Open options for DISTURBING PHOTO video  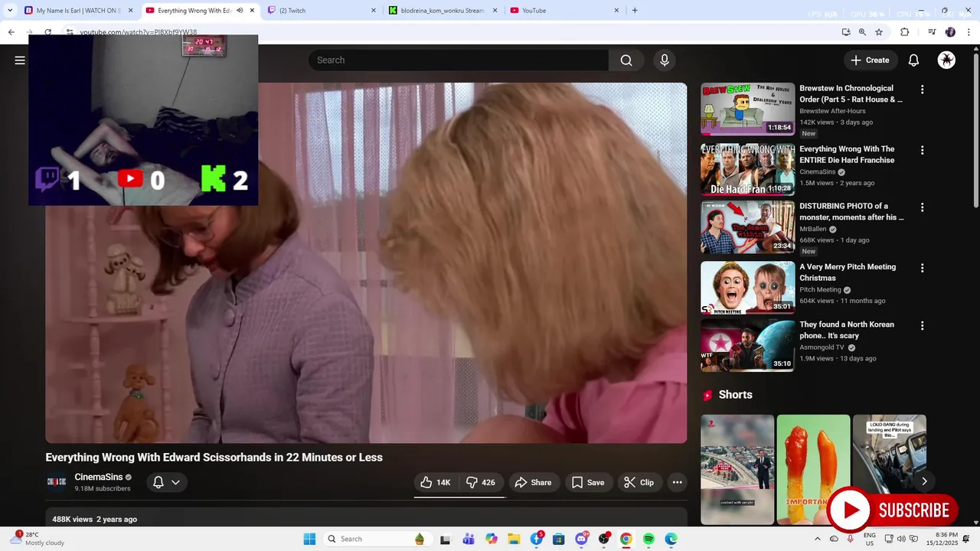(922, 207)
